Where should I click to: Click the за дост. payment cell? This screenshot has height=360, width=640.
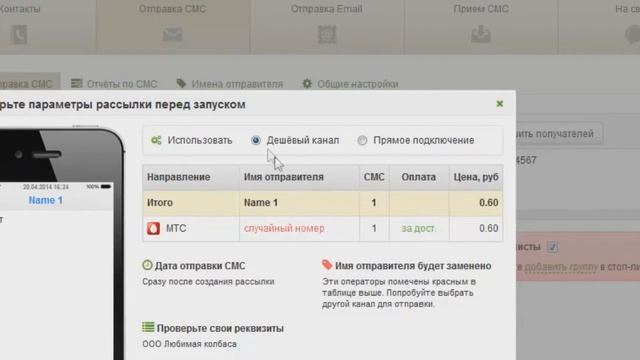419,229
